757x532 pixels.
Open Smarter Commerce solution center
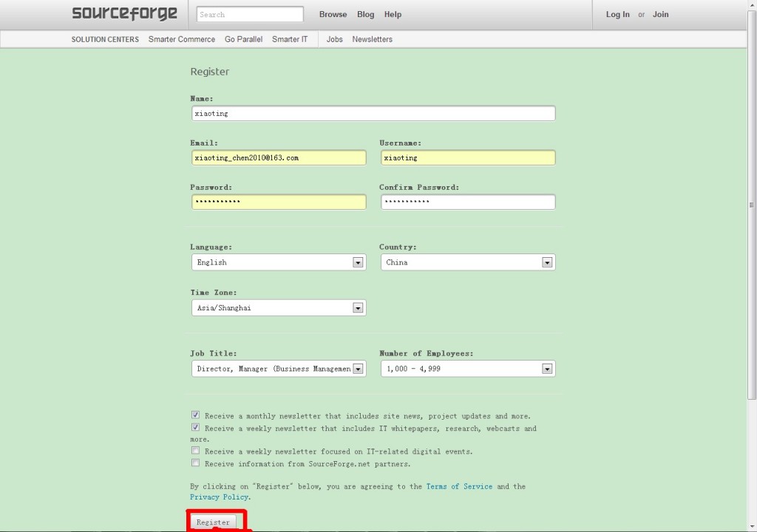click(182, 40)
